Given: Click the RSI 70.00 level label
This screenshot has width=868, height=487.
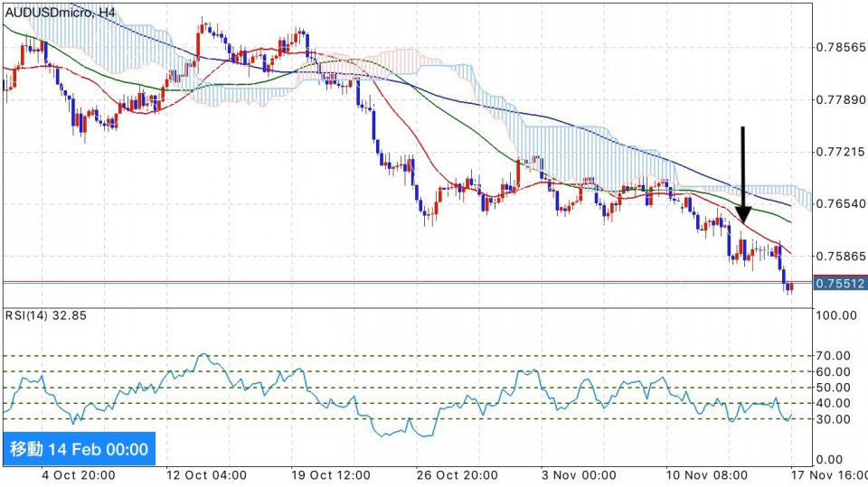Looking at the screenshot, I should (836, 356).
